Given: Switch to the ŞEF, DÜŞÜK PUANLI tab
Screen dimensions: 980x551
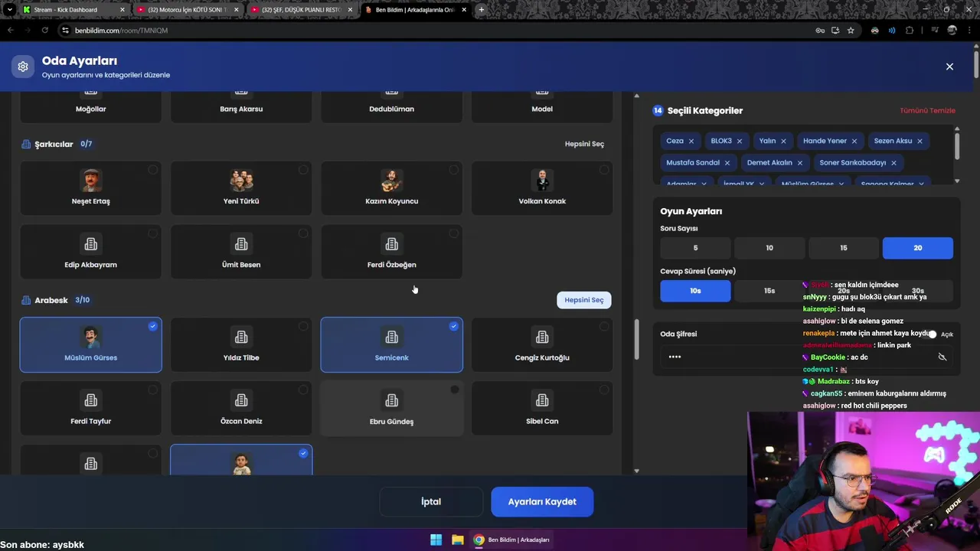Looking at the screenshot, I should pyautogui.click(x=301, y=10).
